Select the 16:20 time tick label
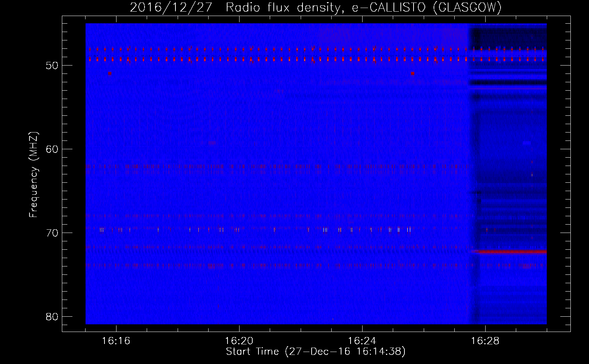Image resolution: width=589 pixels, height=364 pixels. (x=239, y=341)
